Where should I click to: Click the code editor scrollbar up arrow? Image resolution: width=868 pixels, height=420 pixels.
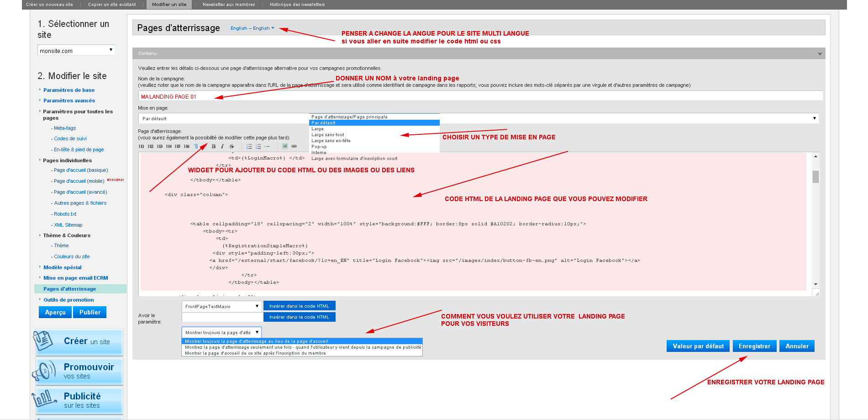coord(815,156)
